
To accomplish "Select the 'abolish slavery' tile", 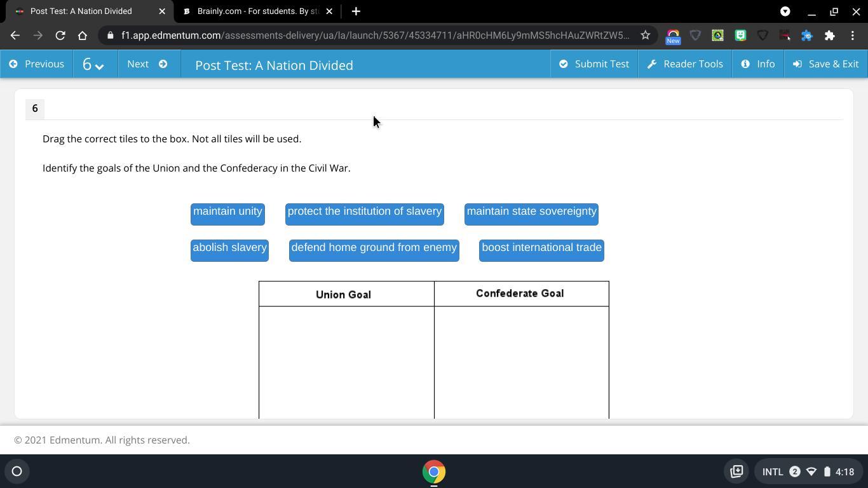I will [229, 250].
